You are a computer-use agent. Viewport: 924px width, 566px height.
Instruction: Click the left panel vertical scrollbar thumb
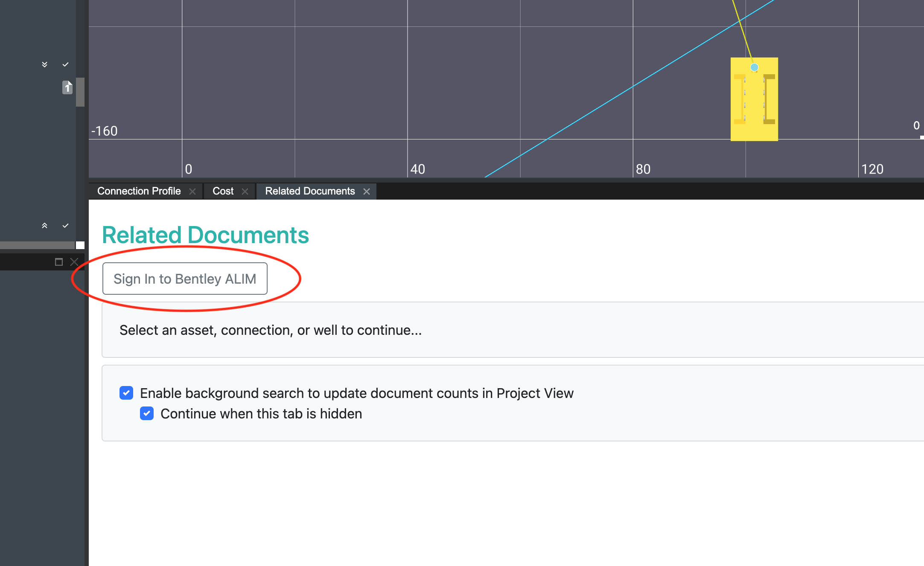click(x=80, y=92)
